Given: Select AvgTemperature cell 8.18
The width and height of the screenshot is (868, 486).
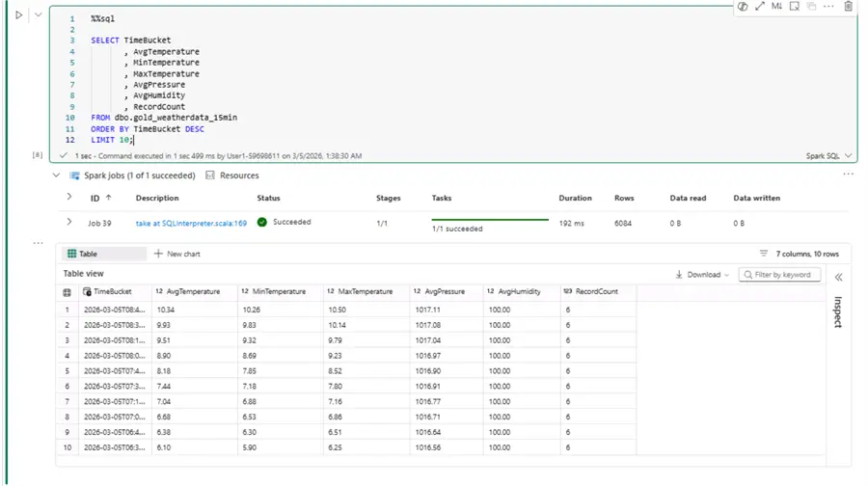Looking at the screenshot, I should tap(195, 371).
